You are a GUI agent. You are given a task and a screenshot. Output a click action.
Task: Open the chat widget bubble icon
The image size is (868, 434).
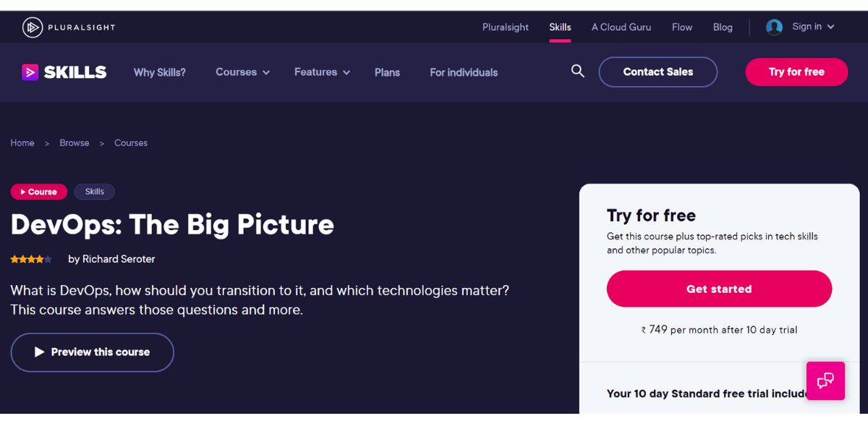825,380
